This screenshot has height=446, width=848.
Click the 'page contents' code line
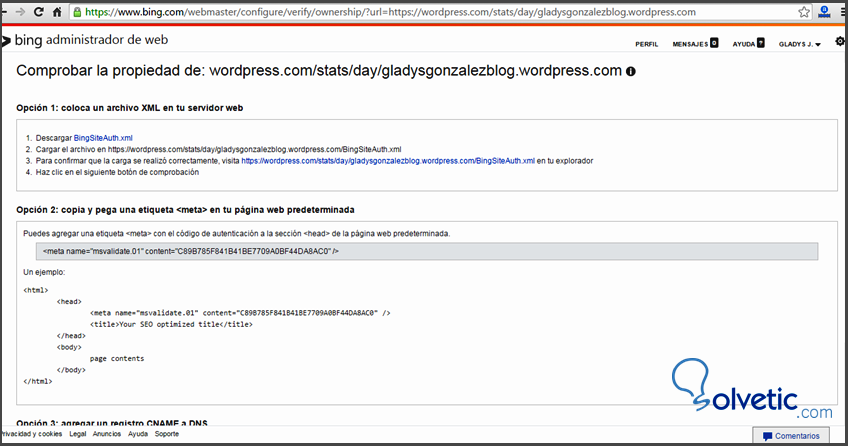(117, 358)
